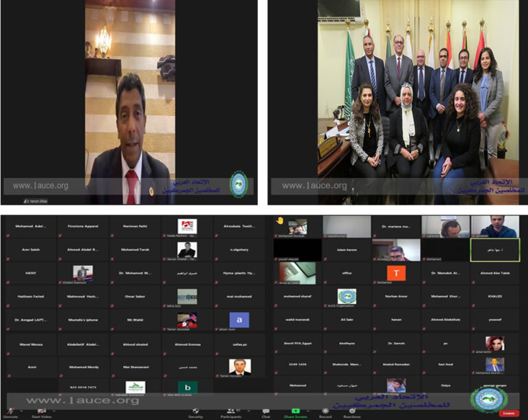Click the raised hand icon on participant tile
The image size is (528, 420).
(x=280, y=221)
